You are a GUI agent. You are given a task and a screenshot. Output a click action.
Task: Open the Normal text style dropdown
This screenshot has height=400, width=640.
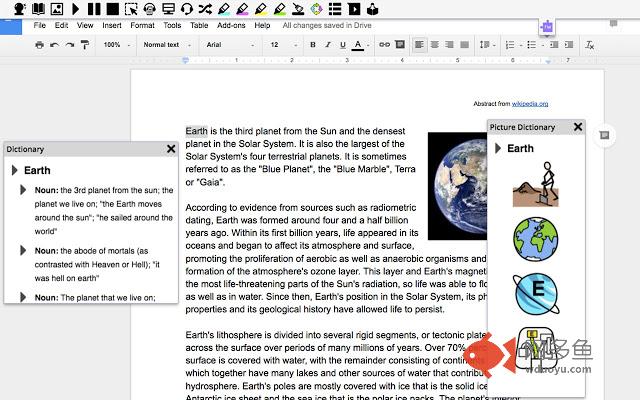[167, 45]
